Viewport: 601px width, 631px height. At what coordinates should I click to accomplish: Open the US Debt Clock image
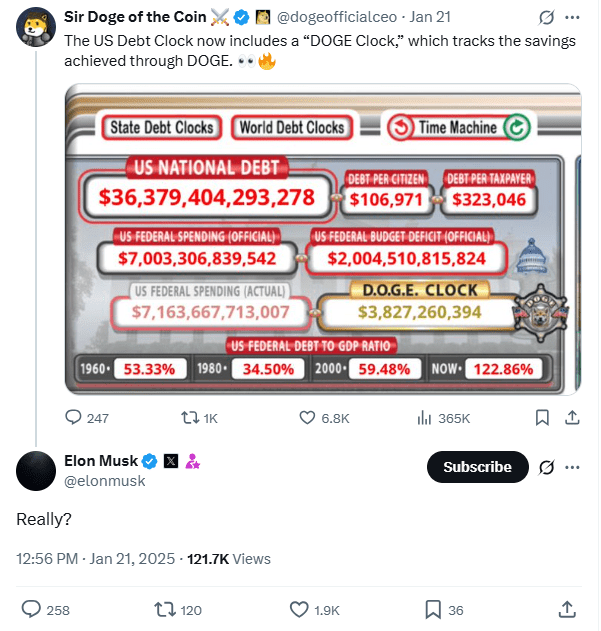pos(322,239)
